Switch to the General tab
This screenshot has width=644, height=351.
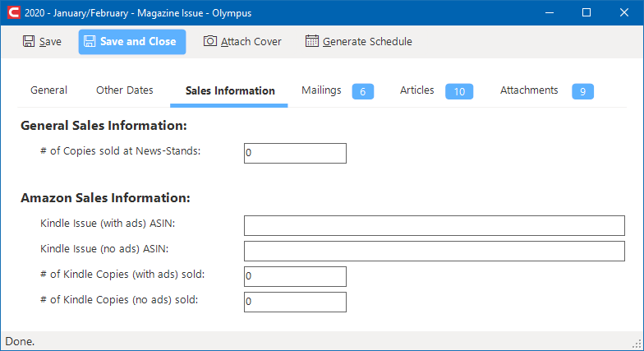pos(49,90)
